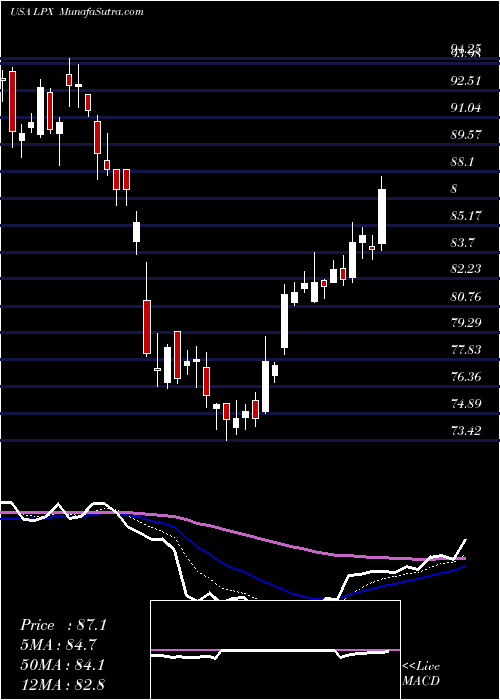500x700 pixels.
Task: Click the 85.17 price axis label
Action: (466, 216)
